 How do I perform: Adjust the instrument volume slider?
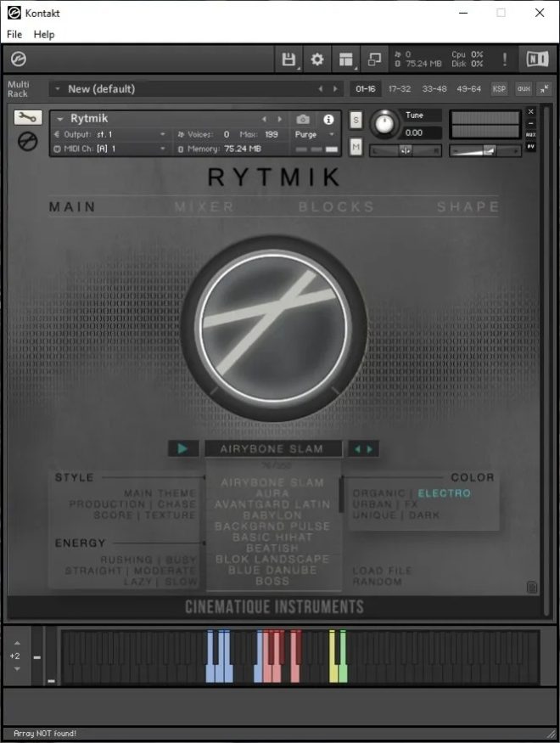pyautogui.click(x=484, y=150)
